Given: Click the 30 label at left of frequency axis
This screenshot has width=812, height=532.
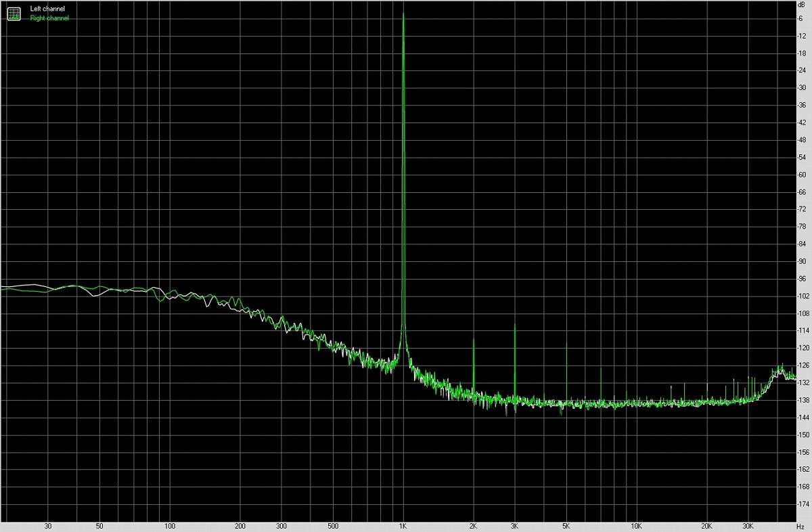Looking at the screenshot, I should (x=47, y=525).
